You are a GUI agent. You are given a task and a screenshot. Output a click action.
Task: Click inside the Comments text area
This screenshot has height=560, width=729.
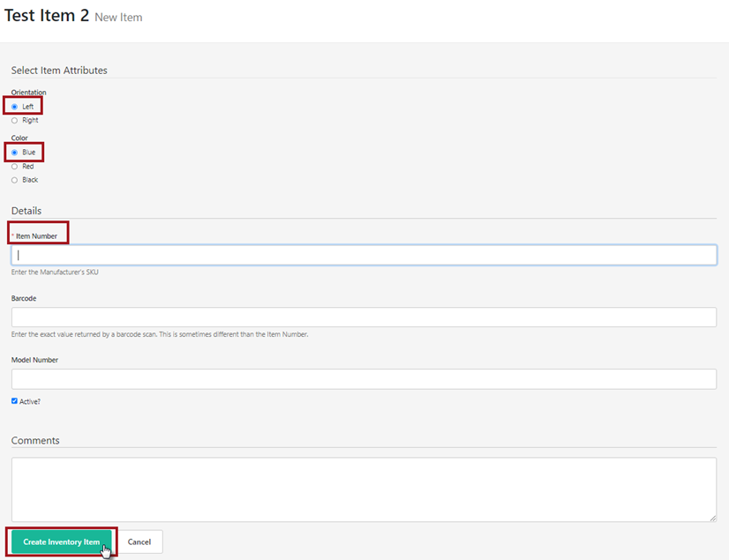[x=364, y=489]
